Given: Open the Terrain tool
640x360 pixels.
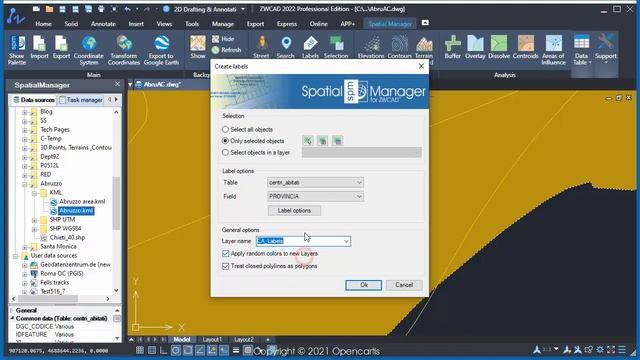Looking at the screenshot, I should [x=424, y=47].
